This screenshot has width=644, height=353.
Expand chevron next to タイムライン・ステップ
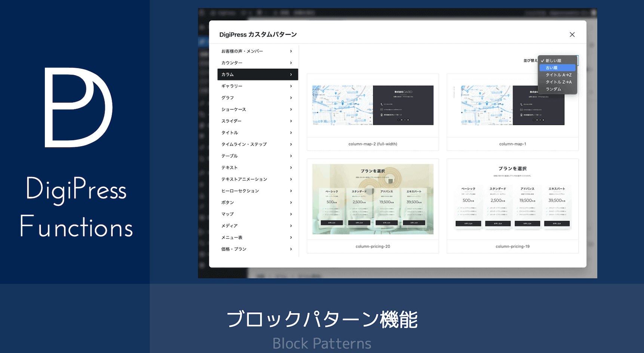coord(291,144)
